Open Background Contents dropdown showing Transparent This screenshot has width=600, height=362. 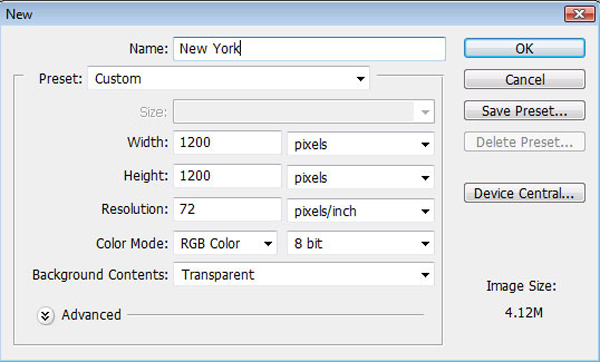point(304,274)
